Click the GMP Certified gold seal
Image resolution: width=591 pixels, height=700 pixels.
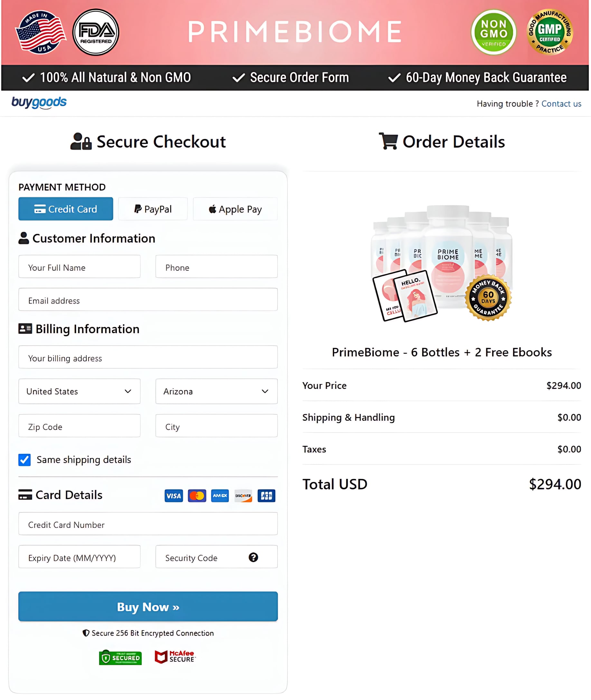pyautogui.click(x=550, y=32)
